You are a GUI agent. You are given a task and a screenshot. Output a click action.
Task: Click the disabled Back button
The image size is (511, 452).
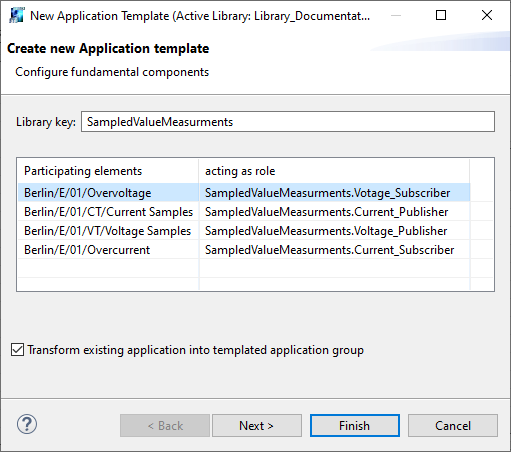[165, 426]
